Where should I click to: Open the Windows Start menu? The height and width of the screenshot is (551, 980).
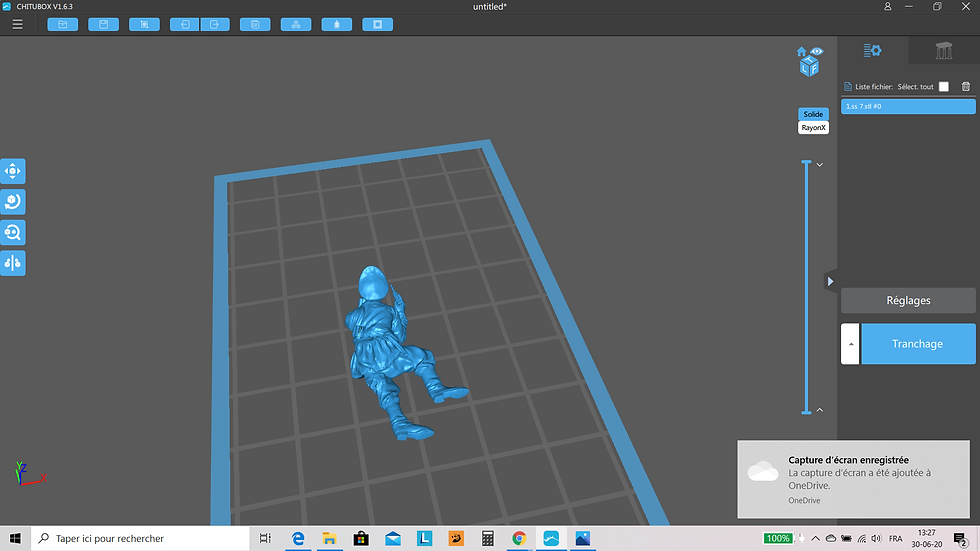(15, 539)
